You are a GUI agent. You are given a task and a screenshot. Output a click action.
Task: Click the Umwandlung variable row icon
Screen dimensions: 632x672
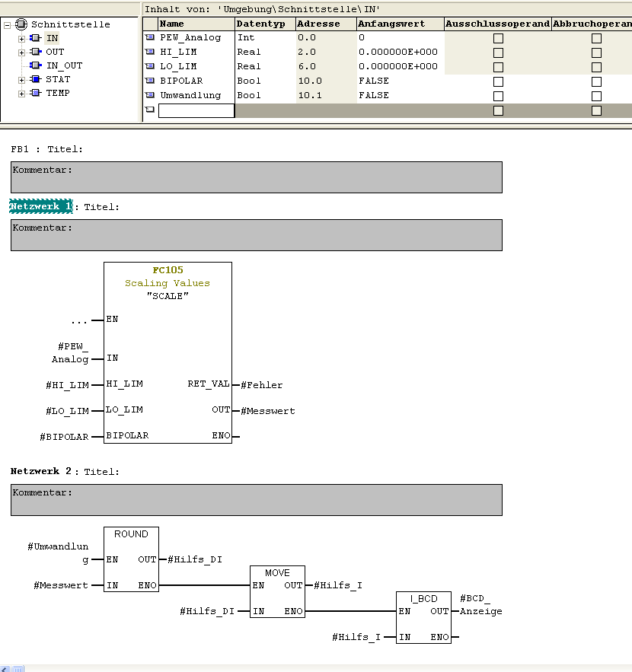150,95
